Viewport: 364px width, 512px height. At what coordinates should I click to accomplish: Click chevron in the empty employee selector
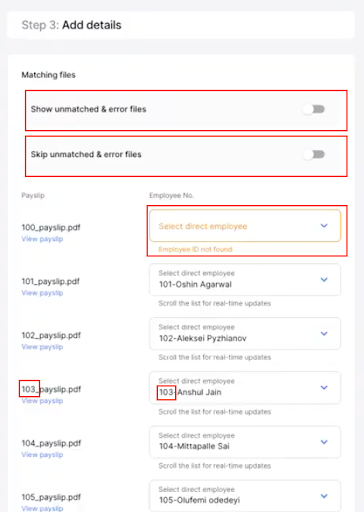coord(324,226)
